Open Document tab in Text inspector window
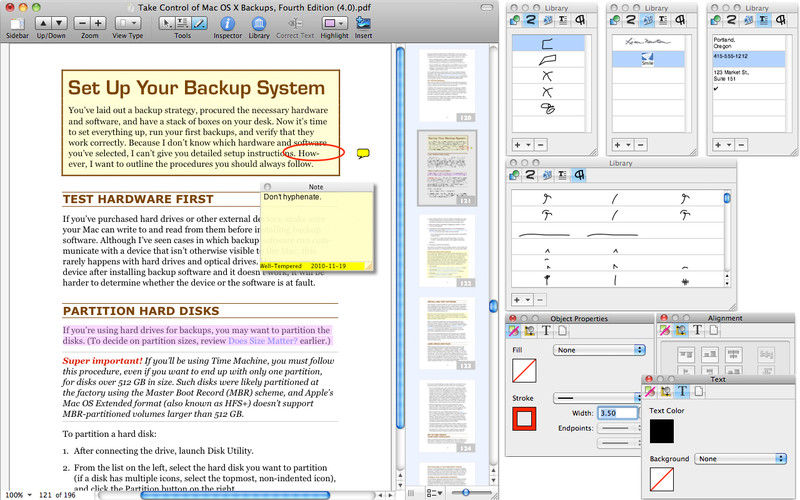 698,391
